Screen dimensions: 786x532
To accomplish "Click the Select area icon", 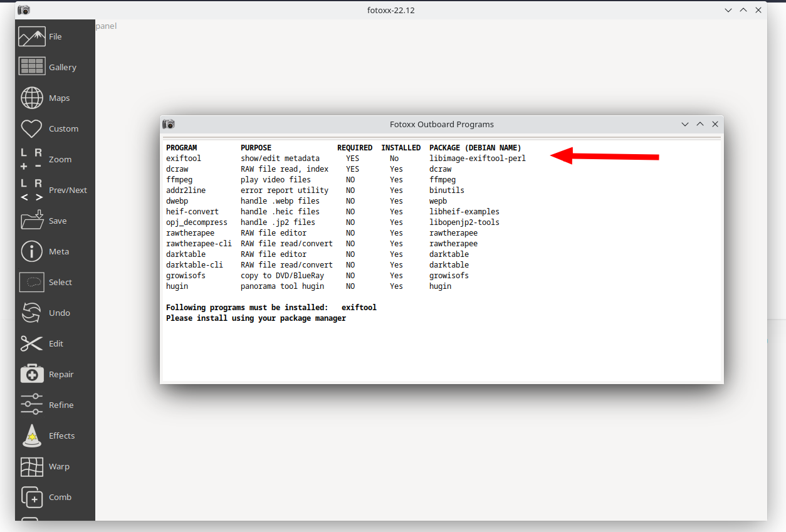I will [x=31, y=282].
